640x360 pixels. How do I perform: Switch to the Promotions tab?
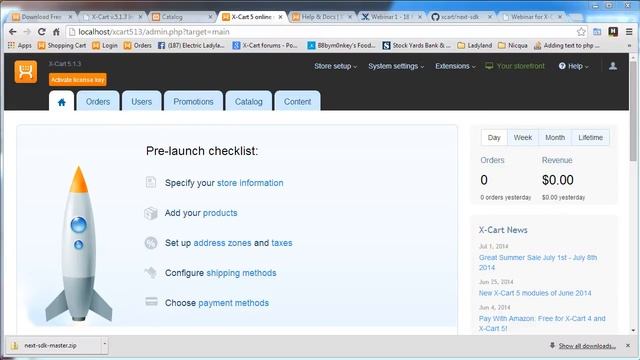tap(193, 102)
